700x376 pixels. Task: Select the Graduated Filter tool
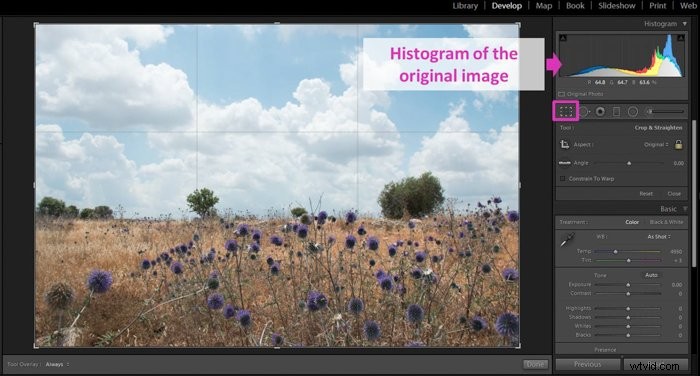(x=616, y=111)
